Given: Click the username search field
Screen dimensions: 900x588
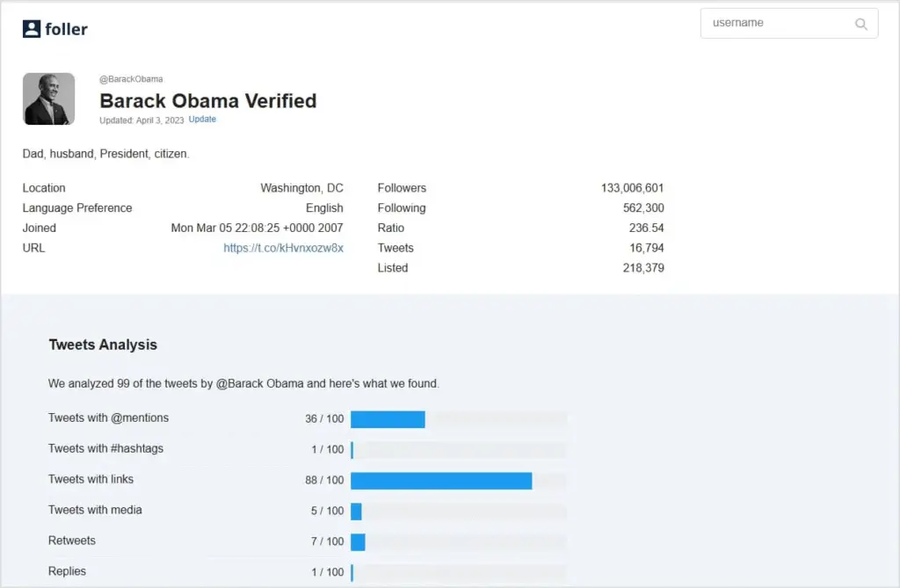Looking at the screenshot, I should pyautogui.click(x=789, y=24).
